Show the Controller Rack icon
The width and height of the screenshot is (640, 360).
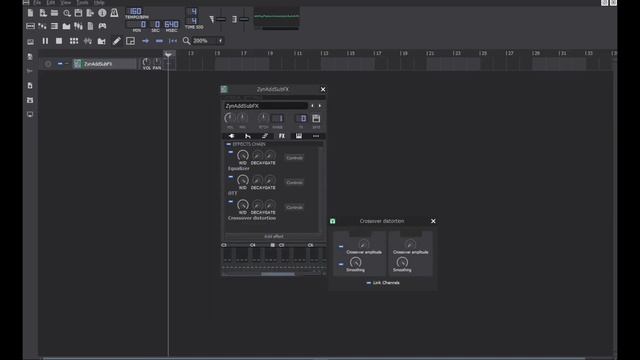[102, 26]
